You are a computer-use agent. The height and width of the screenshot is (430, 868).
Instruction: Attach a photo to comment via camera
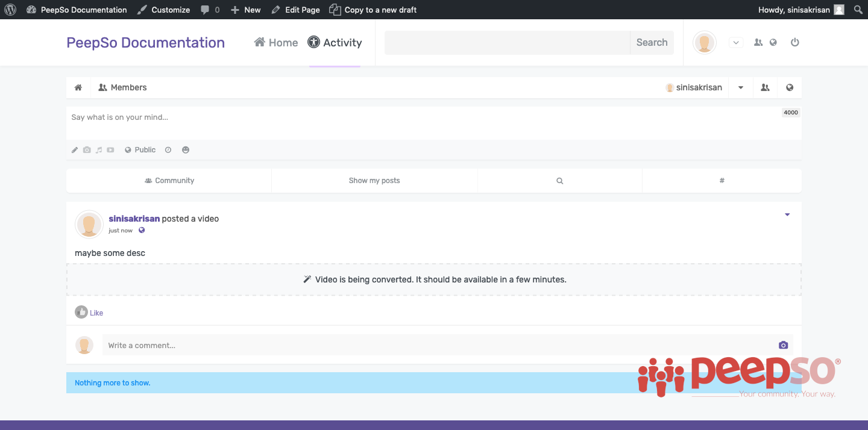783,345
